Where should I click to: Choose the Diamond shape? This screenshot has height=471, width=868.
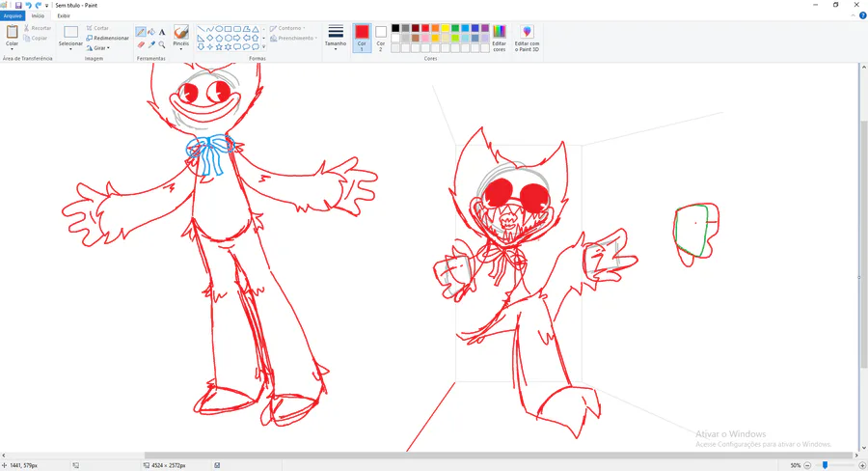210,38
